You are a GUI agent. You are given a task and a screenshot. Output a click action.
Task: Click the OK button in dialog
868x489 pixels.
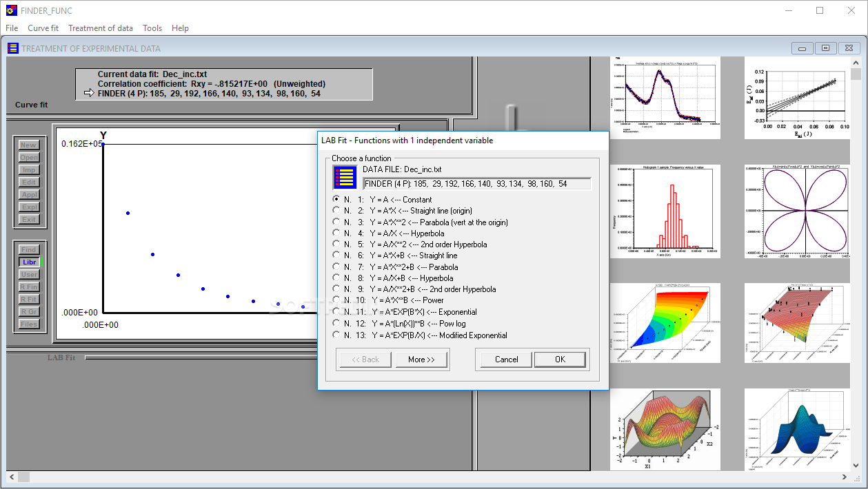point(560,360)
